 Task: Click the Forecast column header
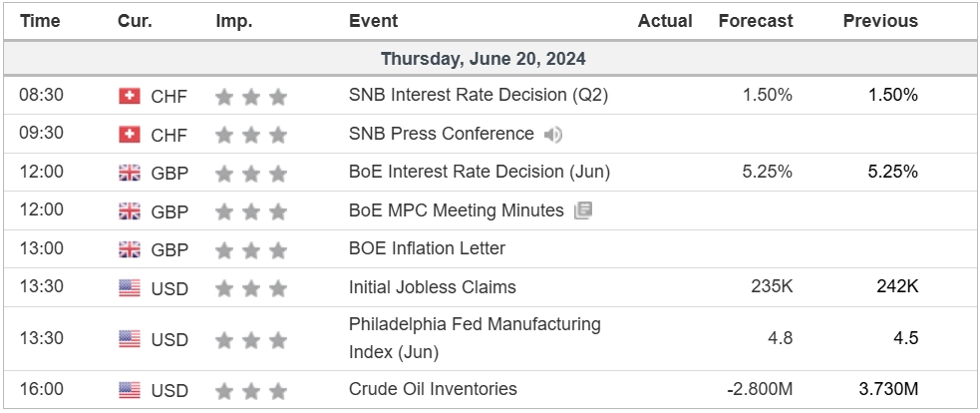756,21
